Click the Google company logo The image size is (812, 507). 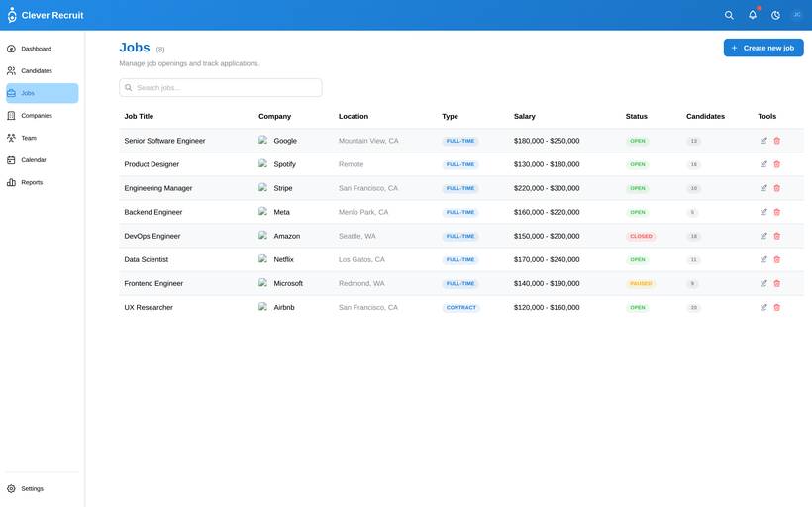263,140
